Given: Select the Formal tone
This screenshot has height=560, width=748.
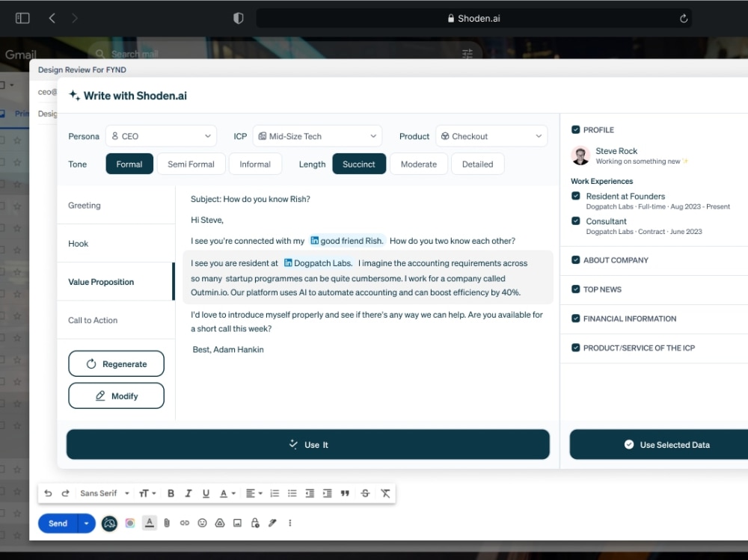Looking at the screenshot, I should click(x=129, y=164).
